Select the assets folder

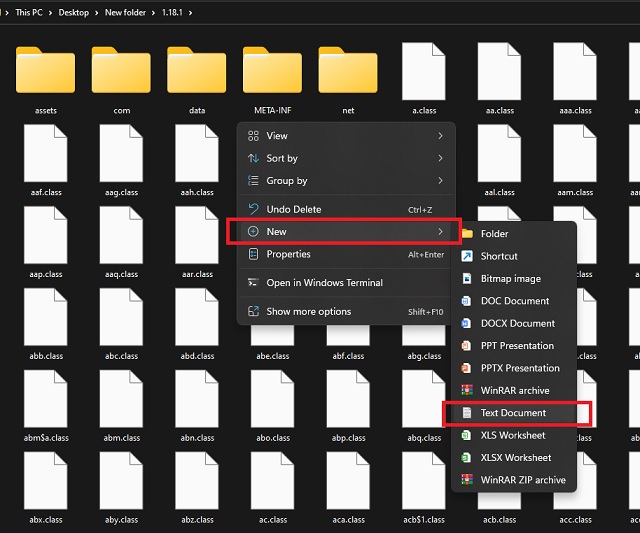click(x=45, y=75)
